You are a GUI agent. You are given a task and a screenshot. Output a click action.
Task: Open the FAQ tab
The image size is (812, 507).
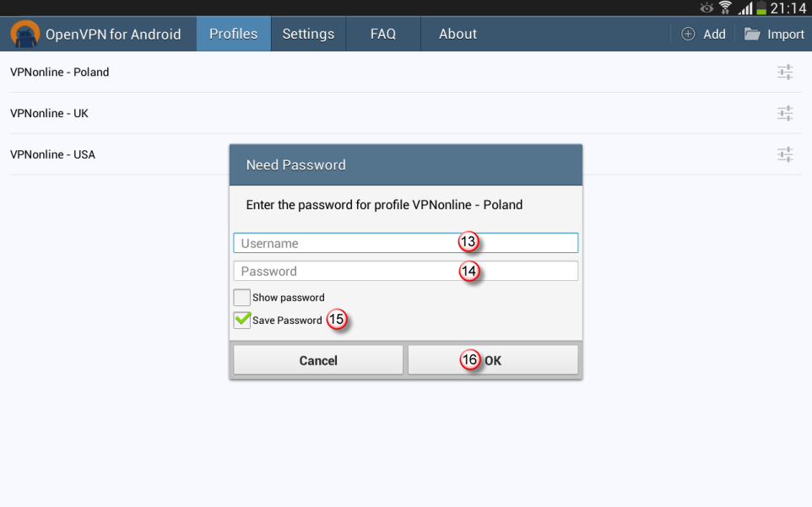383,34
